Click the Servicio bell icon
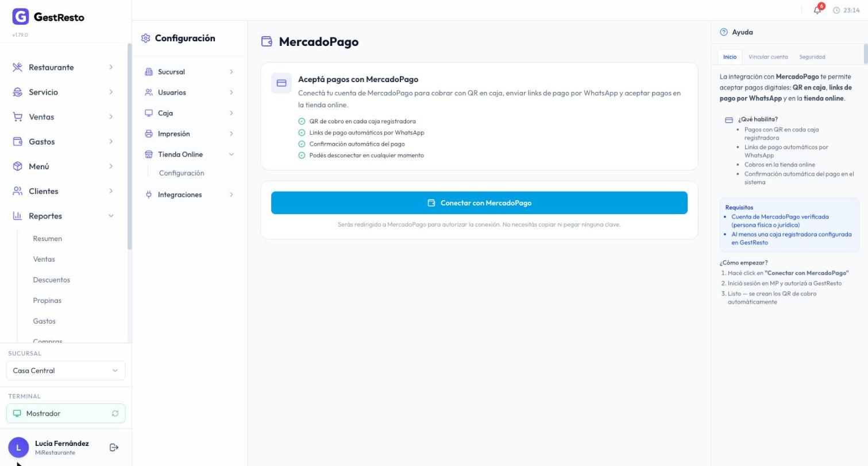This screenshot has width=868, height=466. pyautogui.click(x=17, y=92)
